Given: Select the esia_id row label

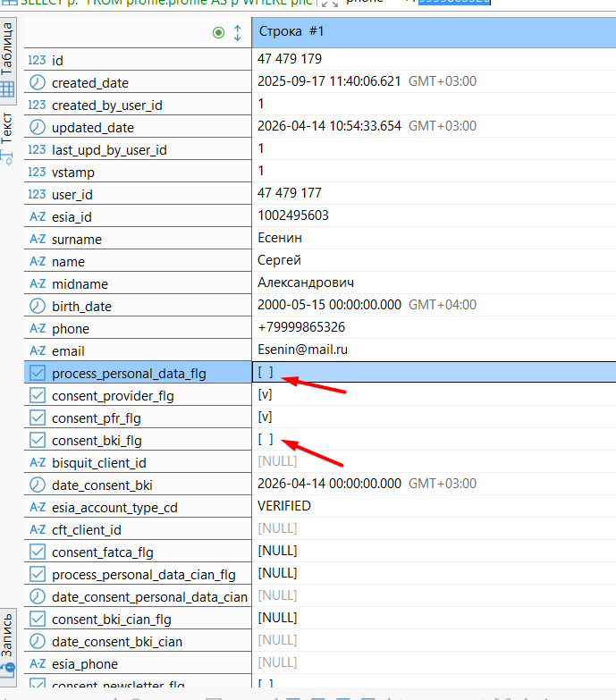Looking at the screenshot, I should [x=138, y=217].
